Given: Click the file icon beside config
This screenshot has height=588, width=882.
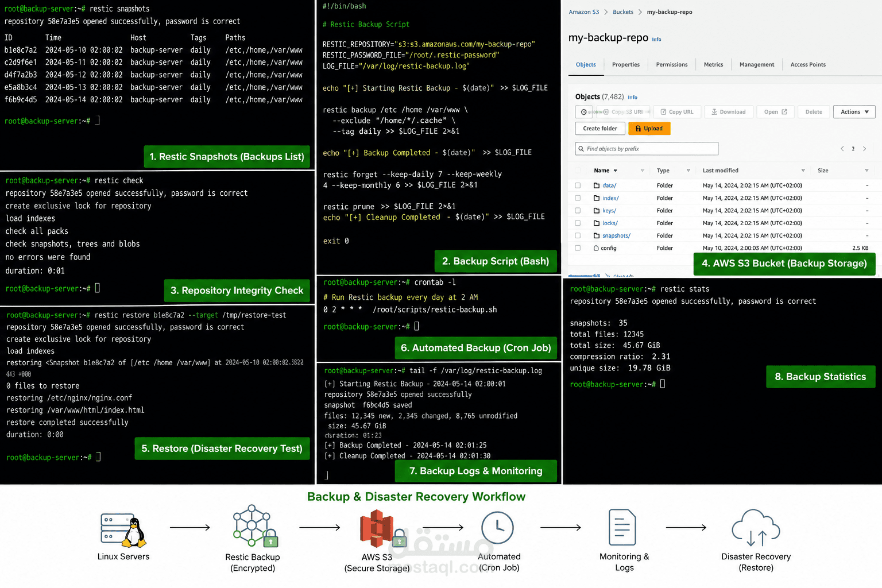Looking at the screenshot, I should (x=597, y=248).
